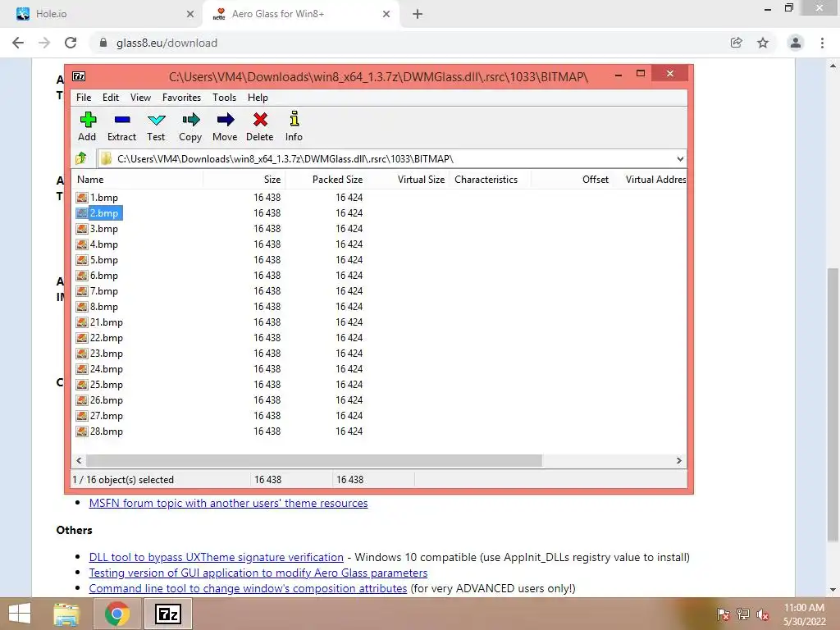Open the View menu
840x630 pixels.
140,98
